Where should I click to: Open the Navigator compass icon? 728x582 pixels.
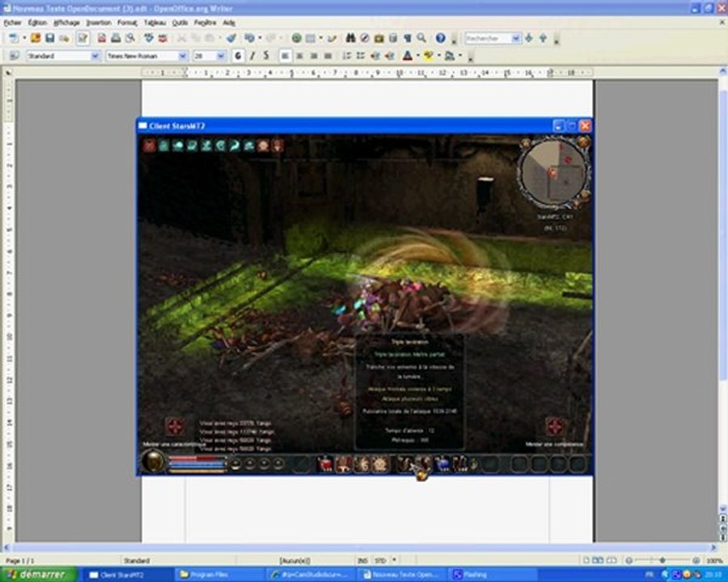click(x=365, y=38)
